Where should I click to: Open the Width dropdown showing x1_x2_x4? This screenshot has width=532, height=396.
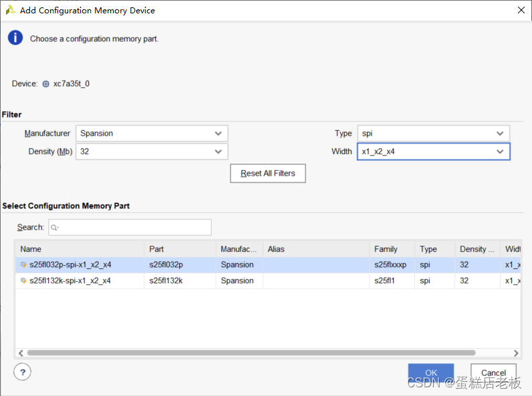point(433,152)
